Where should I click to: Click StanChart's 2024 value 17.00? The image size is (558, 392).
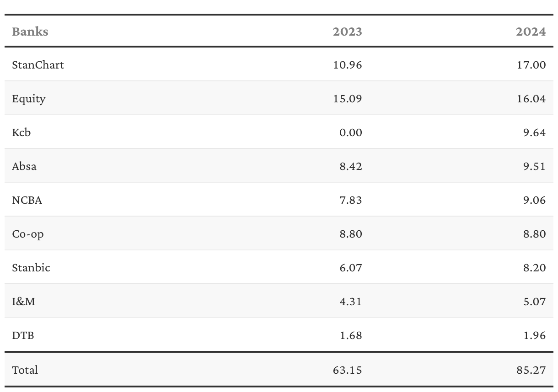[x=531, y=65]
